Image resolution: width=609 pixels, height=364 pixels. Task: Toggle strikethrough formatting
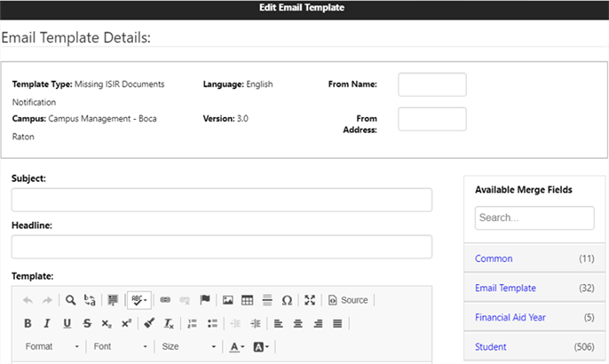tap(87, 323)
